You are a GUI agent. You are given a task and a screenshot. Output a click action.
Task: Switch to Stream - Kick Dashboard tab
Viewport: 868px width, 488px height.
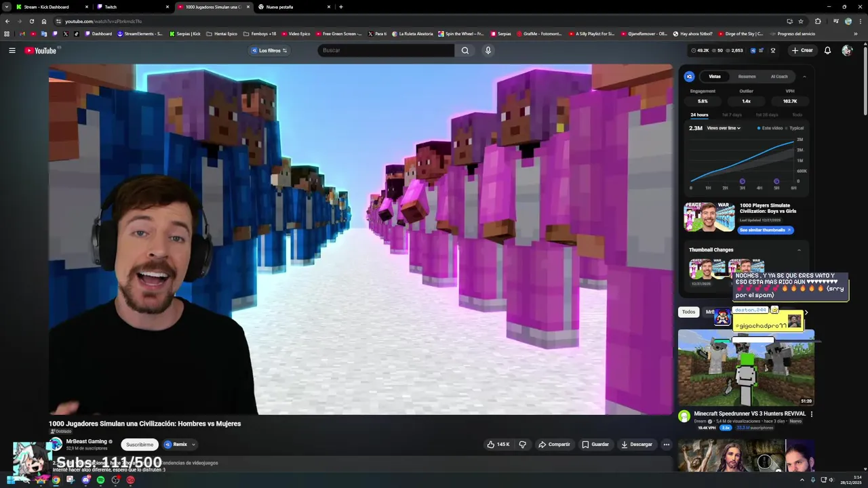click(x=52, y=7)
